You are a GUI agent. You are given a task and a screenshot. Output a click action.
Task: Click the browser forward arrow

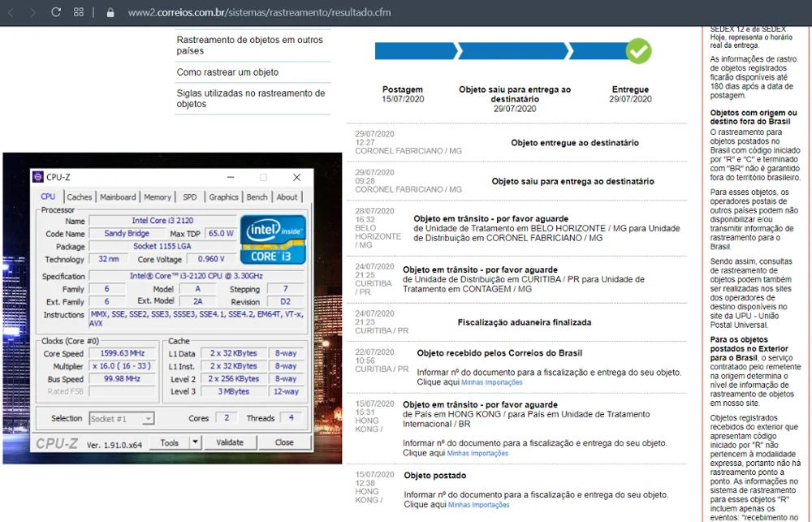32,12
